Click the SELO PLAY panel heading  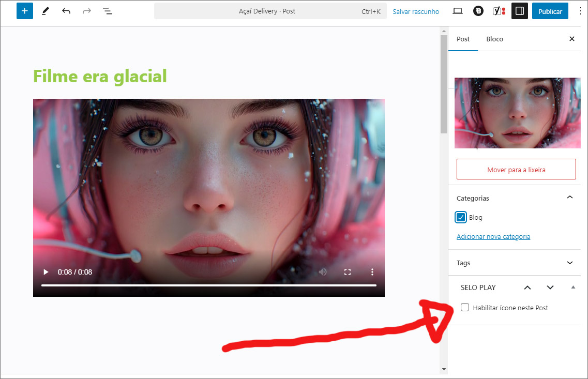[478, 287]
